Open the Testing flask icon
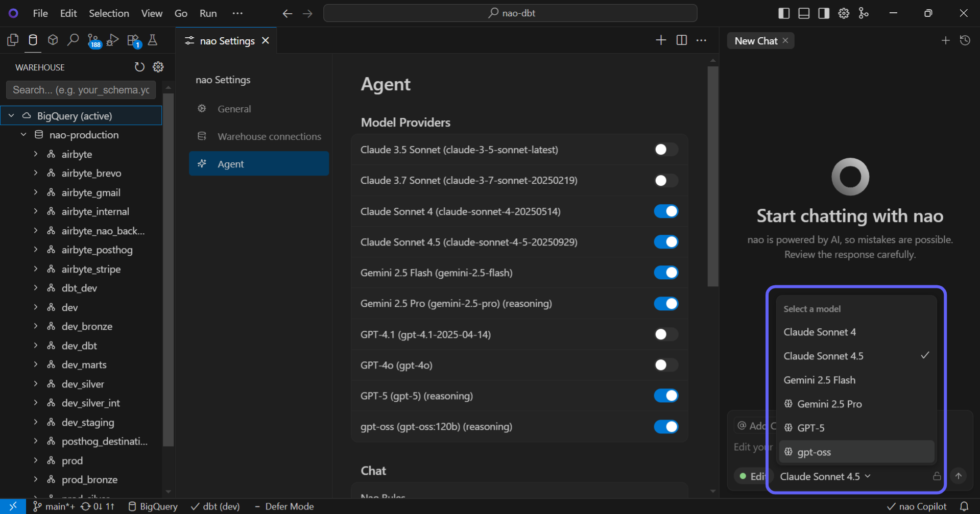Viewport: 980px width, 514px height. pos(152,40)
